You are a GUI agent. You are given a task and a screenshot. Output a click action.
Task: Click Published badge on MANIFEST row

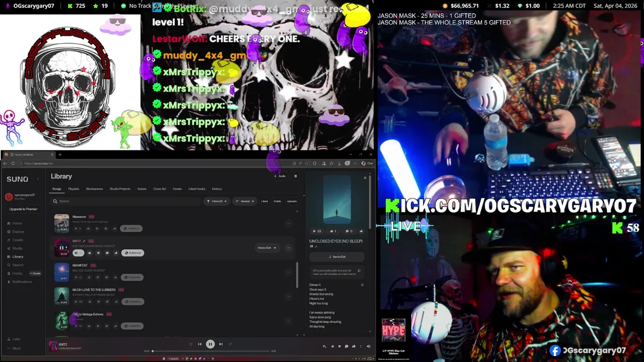pos(132,277)
